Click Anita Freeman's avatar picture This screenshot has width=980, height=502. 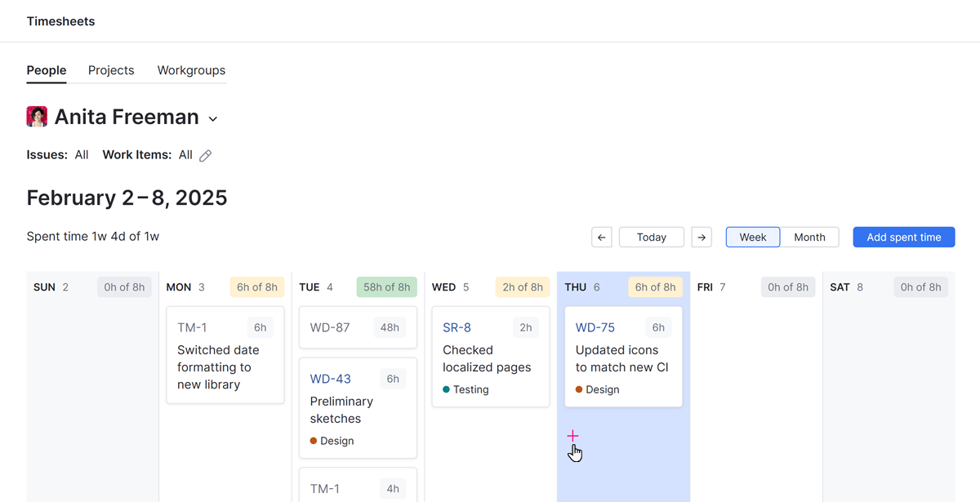click(37, 116)
